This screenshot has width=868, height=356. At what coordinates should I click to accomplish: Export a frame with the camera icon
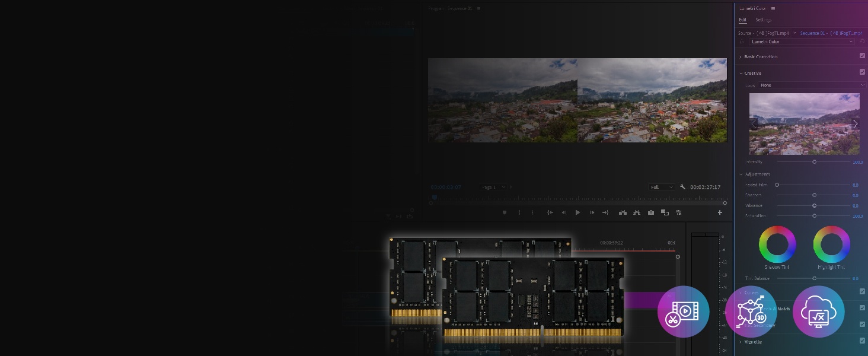click(651, 212)
